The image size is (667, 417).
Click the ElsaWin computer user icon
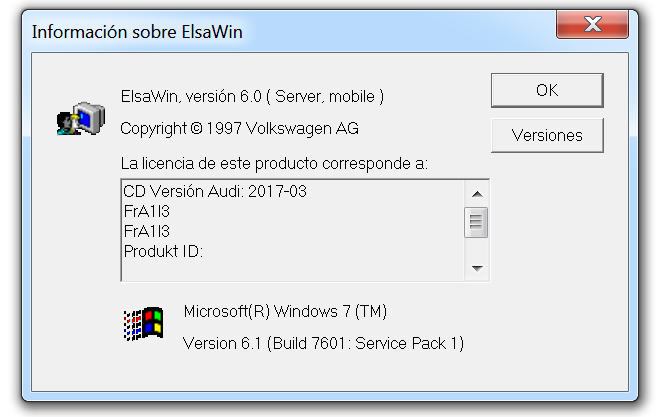click(81, 119)
